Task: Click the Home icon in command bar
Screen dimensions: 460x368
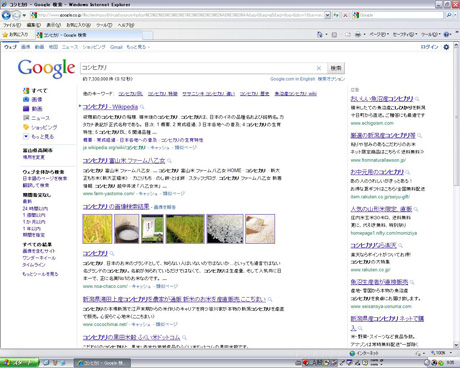Action: 320,34
